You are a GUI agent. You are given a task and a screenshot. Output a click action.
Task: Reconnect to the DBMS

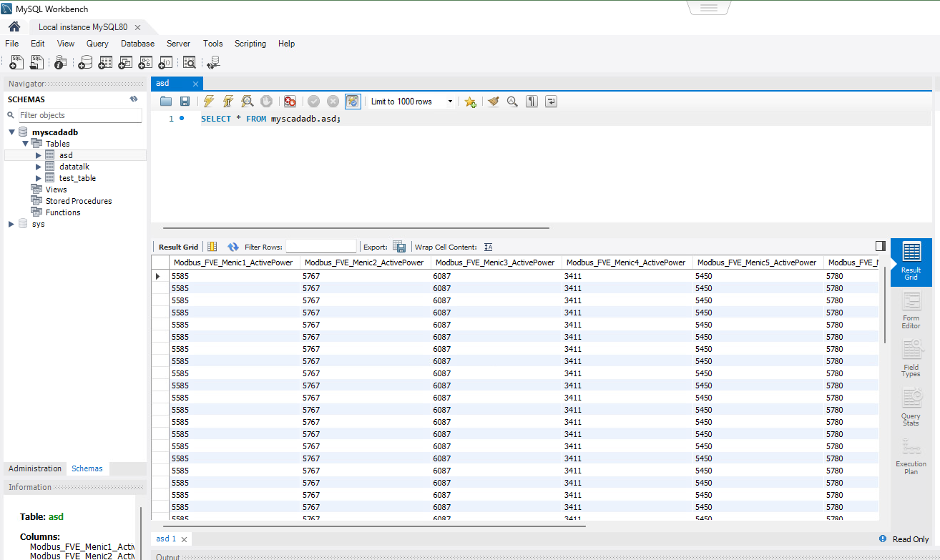[x=213, y=63]
